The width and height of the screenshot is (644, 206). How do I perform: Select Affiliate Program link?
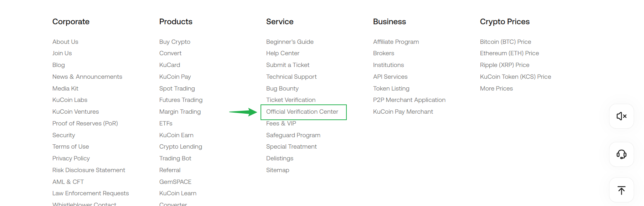[x=396, y=42]
